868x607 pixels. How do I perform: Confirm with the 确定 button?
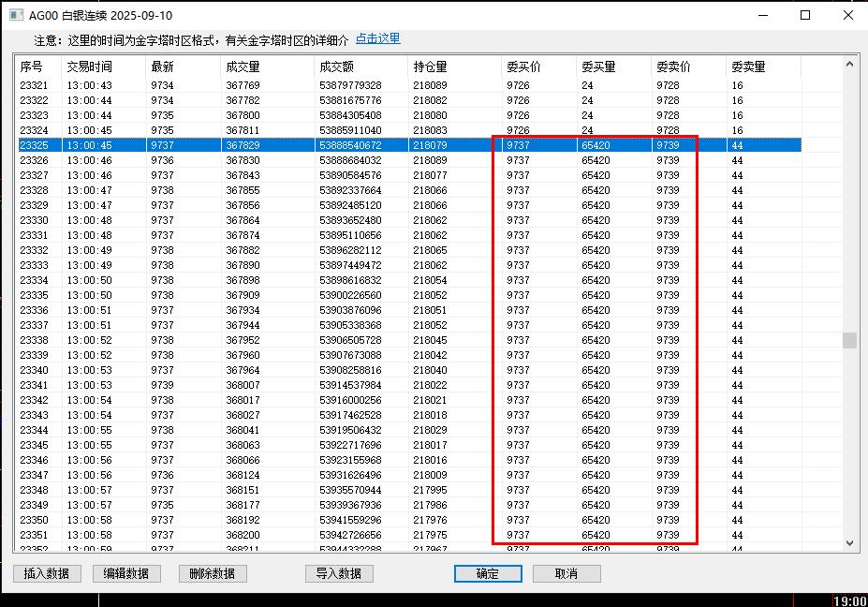click(488, 573)
